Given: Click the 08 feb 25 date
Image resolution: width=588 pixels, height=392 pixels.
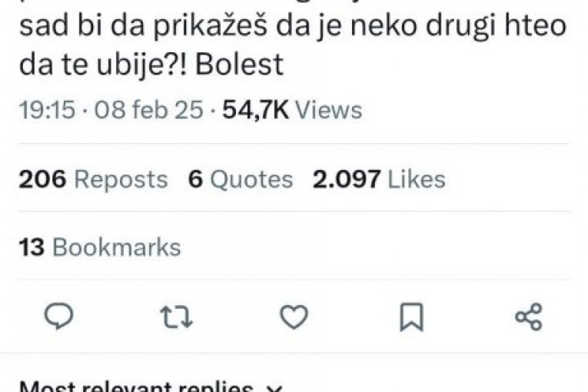Looking at the screenshot, I should coord(148,110).
